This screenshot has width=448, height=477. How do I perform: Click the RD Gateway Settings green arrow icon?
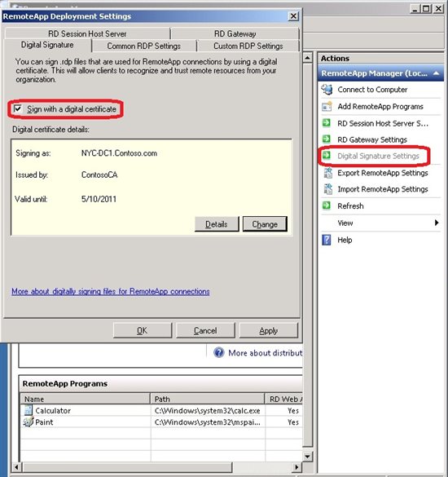326,139
